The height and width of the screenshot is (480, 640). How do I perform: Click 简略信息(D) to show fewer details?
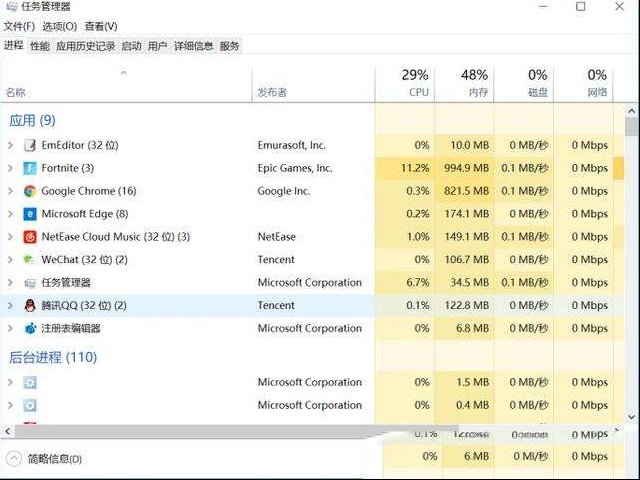click(54, 459)
